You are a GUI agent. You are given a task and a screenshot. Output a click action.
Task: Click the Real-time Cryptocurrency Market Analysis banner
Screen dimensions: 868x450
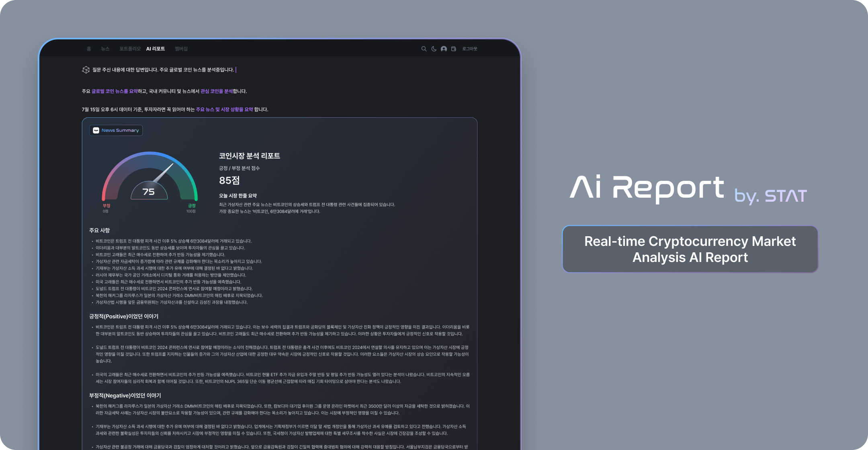690,249
